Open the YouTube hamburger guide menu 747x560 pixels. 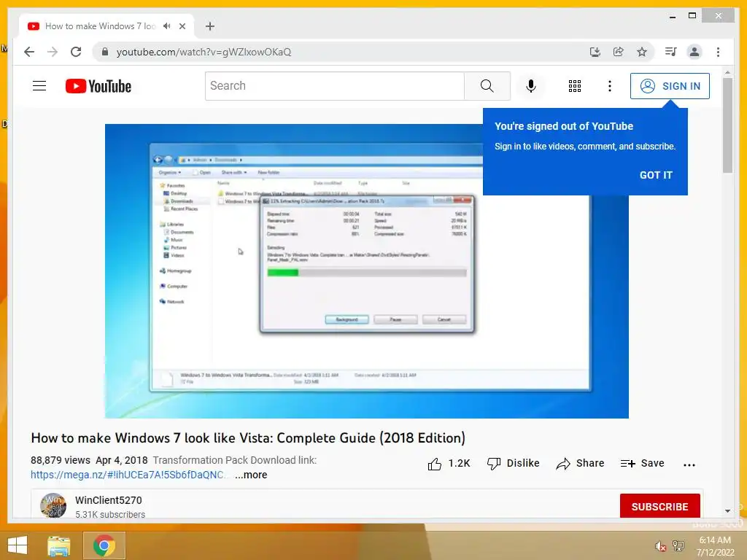point(39,86)
